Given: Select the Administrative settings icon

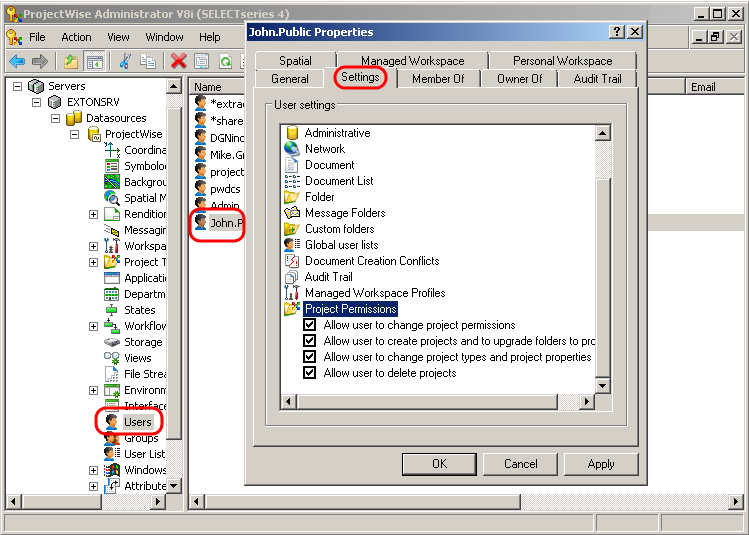Looking at the screenshot, I should click(x=292, y=133).
